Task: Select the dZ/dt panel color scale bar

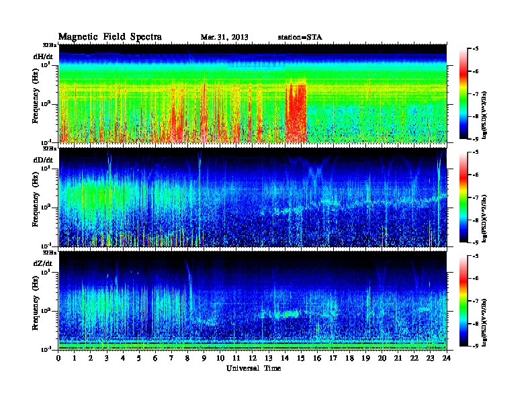Action: 463,301
